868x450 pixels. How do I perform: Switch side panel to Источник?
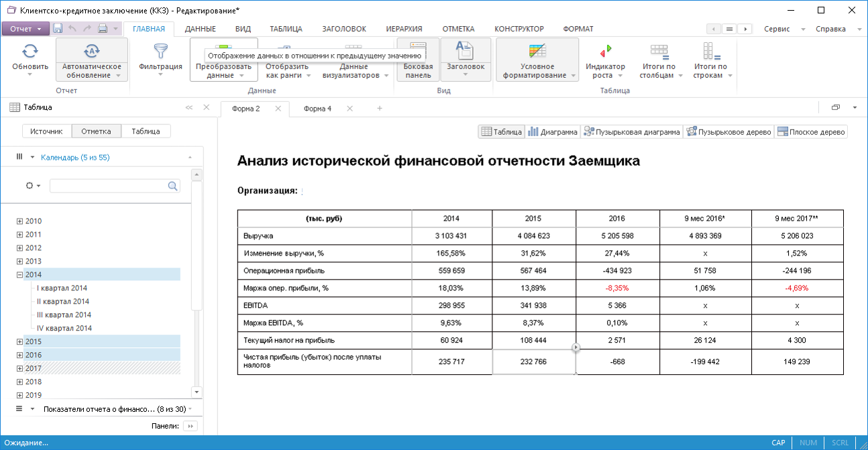tap(47, 131)
